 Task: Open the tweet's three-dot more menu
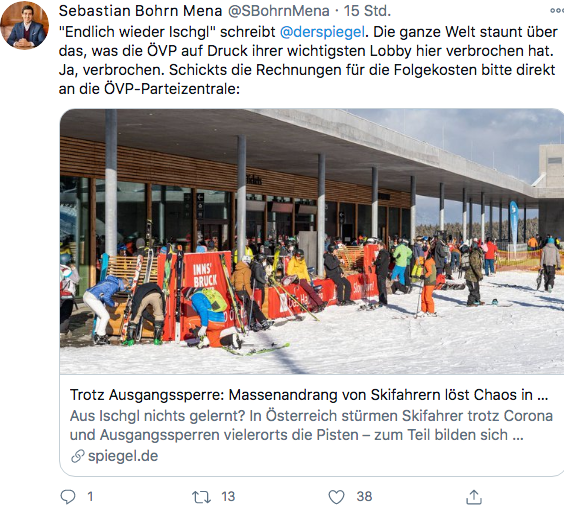coord(557,11)
